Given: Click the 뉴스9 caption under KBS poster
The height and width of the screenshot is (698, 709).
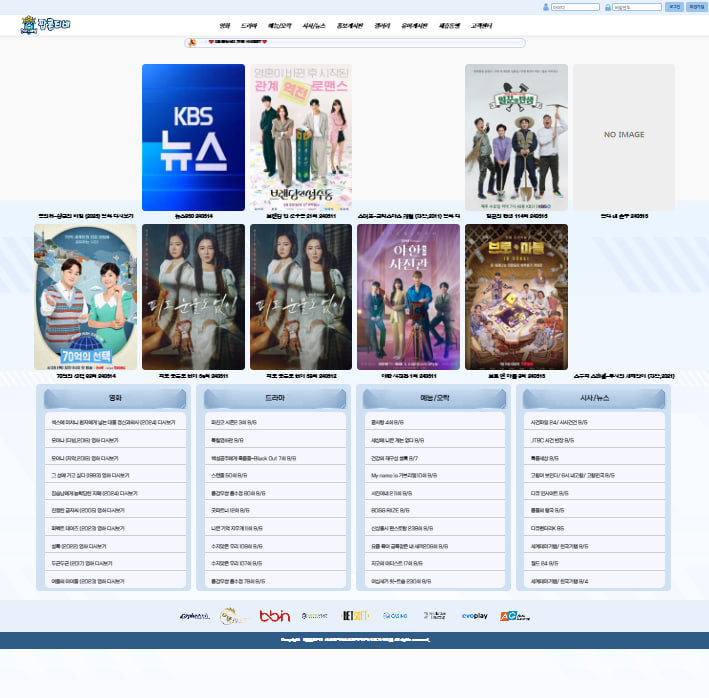Looking at the screenshot, I should coord(194,216).
